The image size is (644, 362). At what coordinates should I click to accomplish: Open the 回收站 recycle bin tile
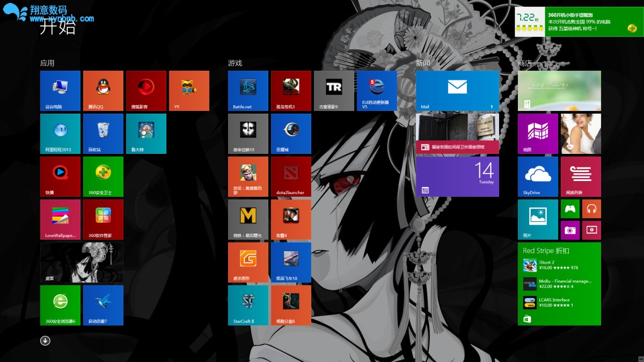103,134
